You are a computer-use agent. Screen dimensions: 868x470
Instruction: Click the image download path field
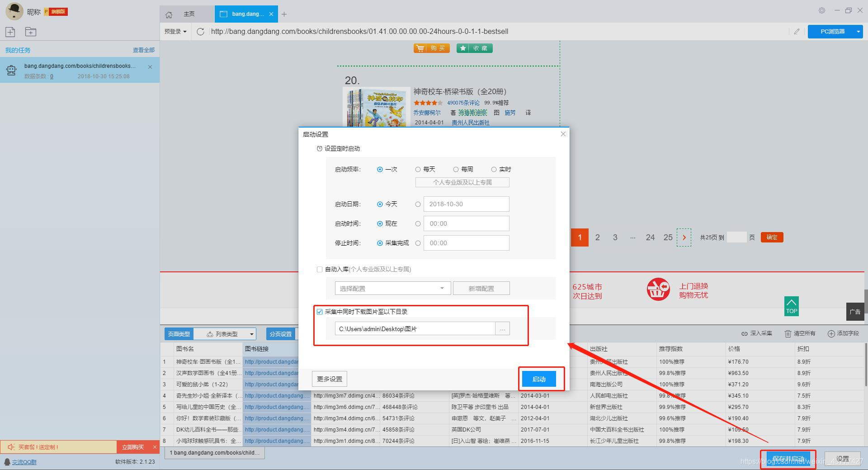coord(415,329)
